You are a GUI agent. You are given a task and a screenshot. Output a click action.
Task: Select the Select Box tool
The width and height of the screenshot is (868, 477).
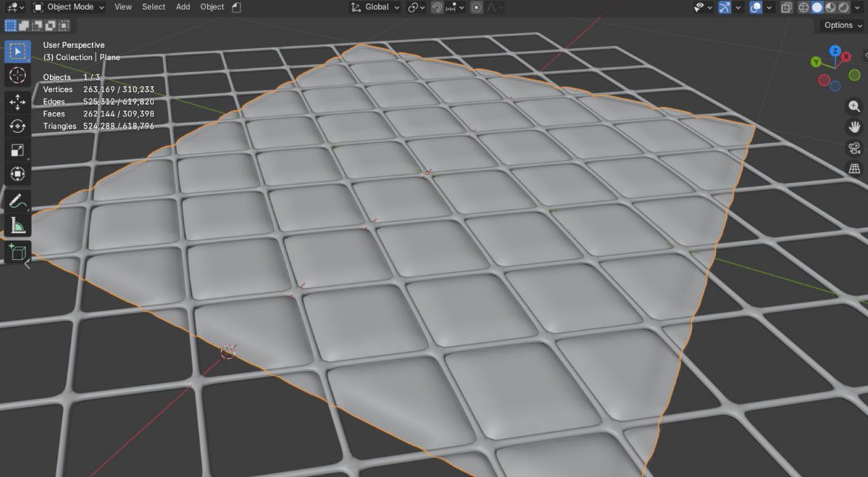pos(18,51)
